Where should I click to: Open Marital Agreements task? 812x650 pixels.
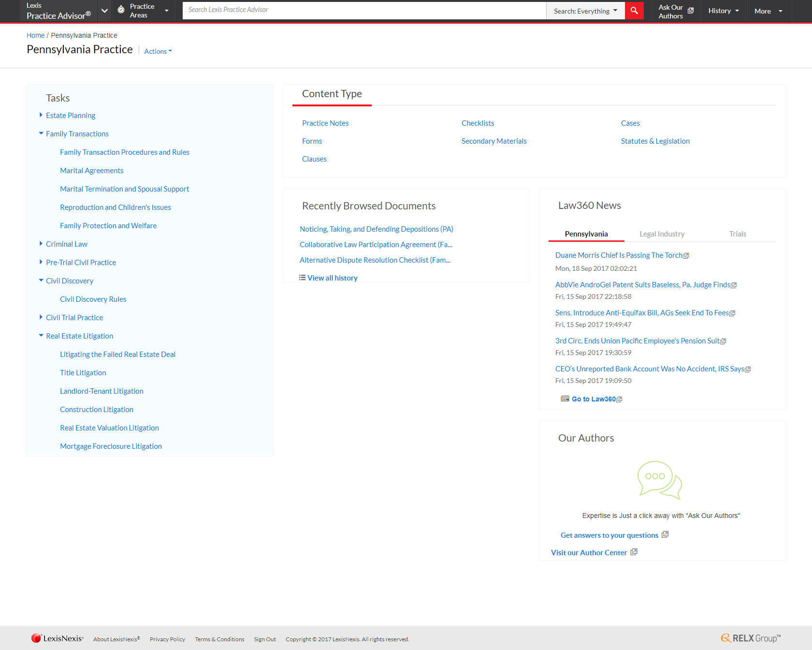[x=92, y=171]
